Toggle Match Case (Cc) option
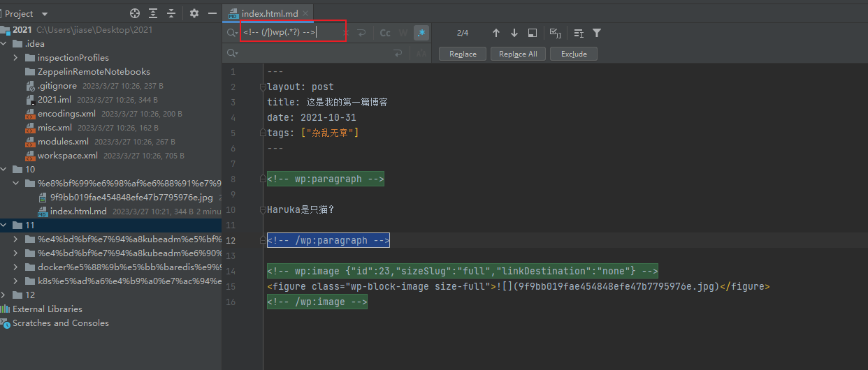Image resolution: width=868 pixels, height=370 pixels. tap(385, 33)
